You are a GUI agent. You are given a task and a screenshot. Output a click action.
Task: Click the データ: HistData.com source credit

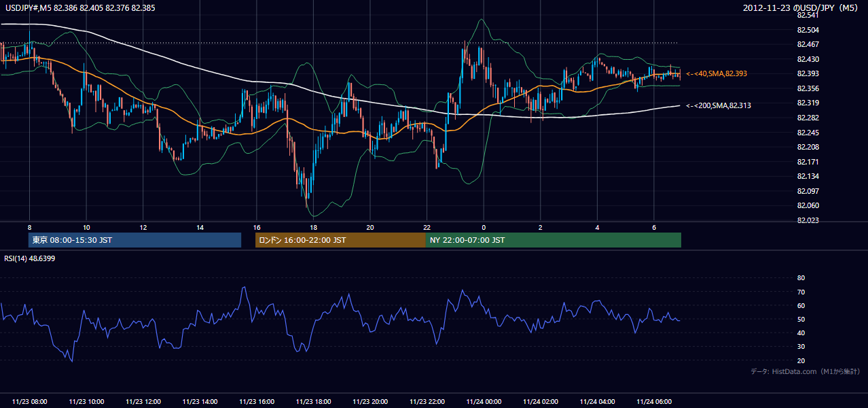click(806, 371)
